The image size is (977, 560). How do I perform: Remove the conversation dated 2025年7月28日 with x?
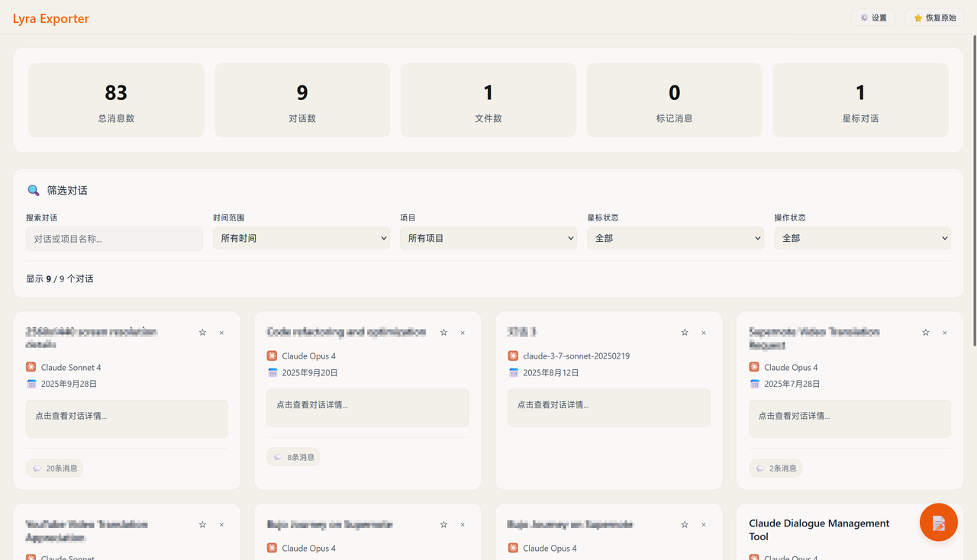(945, 333)
